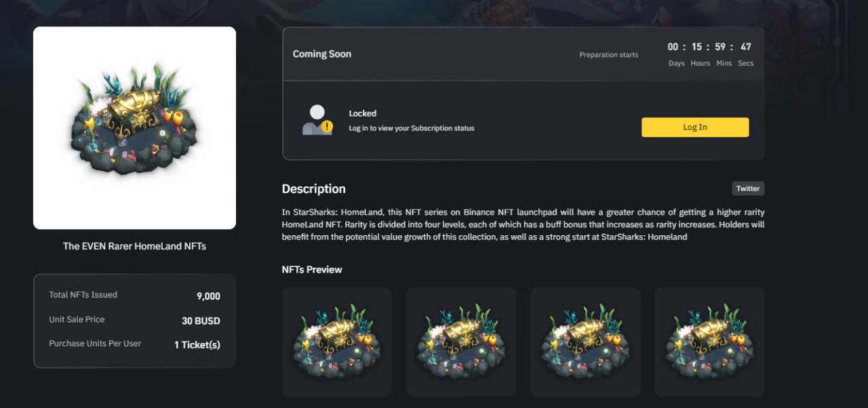The image size is (868, 408).
Task: Select the second NFT preview thumbnail
Action: tap(461, 342)
